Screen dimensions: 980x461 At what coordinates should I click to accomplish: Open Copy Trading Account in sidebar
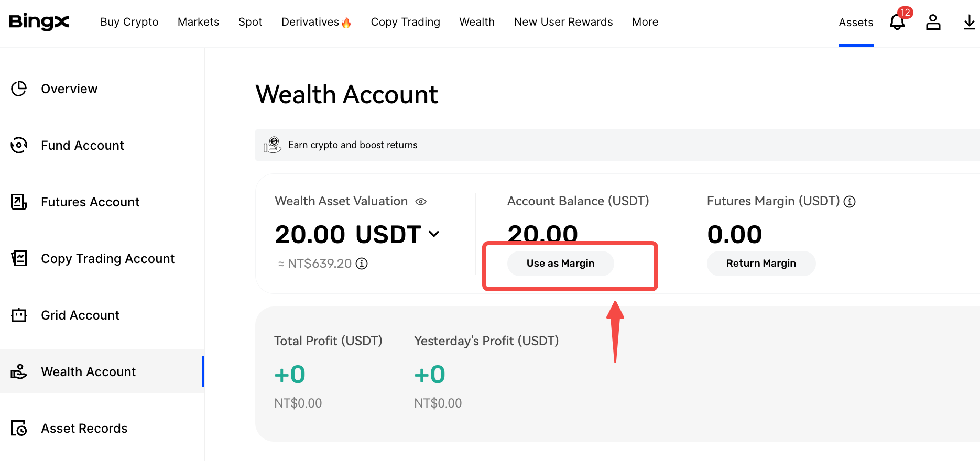tap(107, 258)
